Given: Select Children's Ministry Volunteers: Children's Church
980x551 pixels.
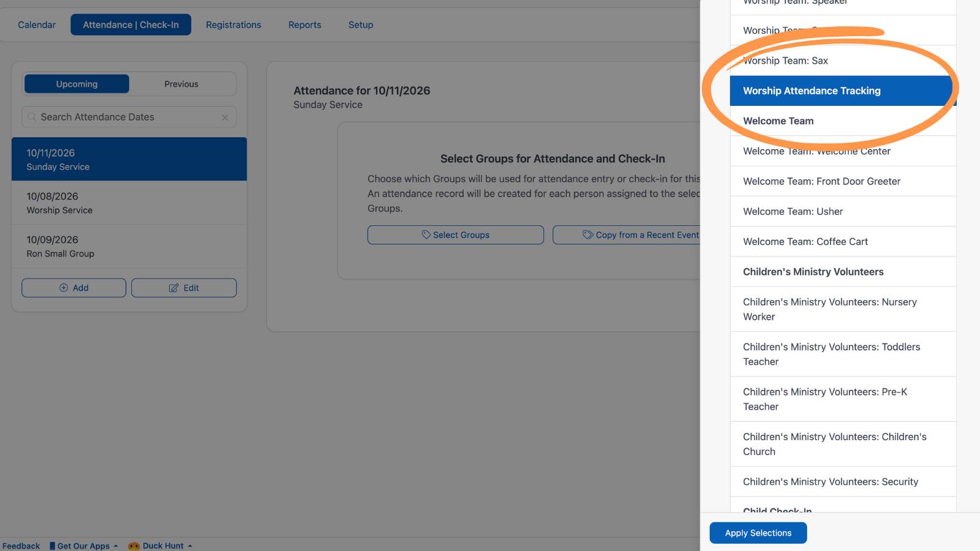Looking at the screenshot, I should [843, 444].
